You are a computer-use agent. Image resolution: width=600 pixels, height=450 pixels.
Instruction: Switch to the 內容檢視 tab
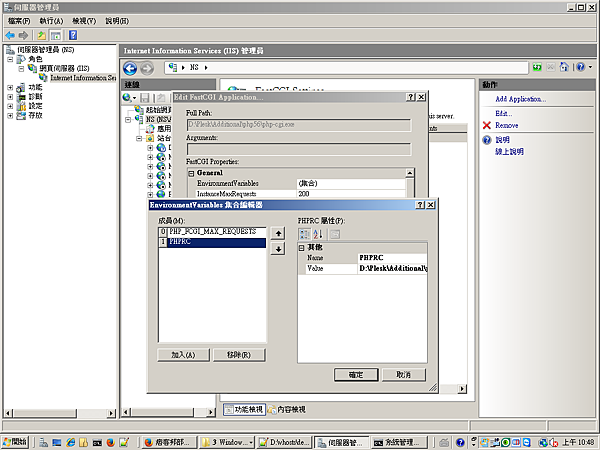point(291,409)
